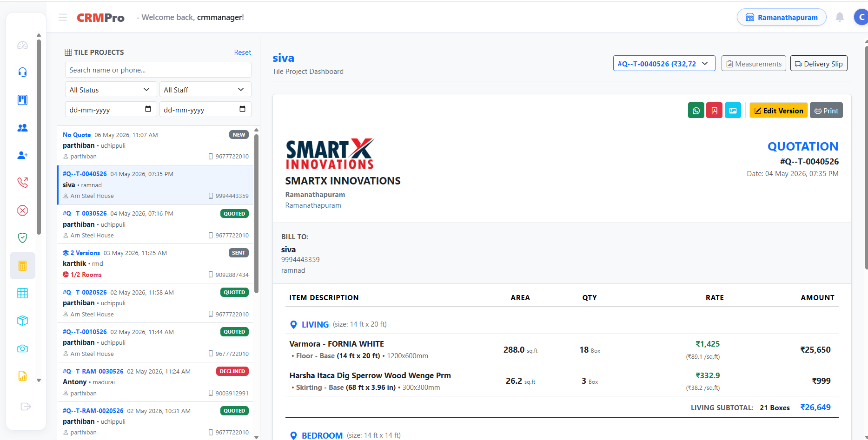This screenshot has width=868, height=440.
Task: Click the ₹25,650 amount
Action: click(x=815, y=349)
